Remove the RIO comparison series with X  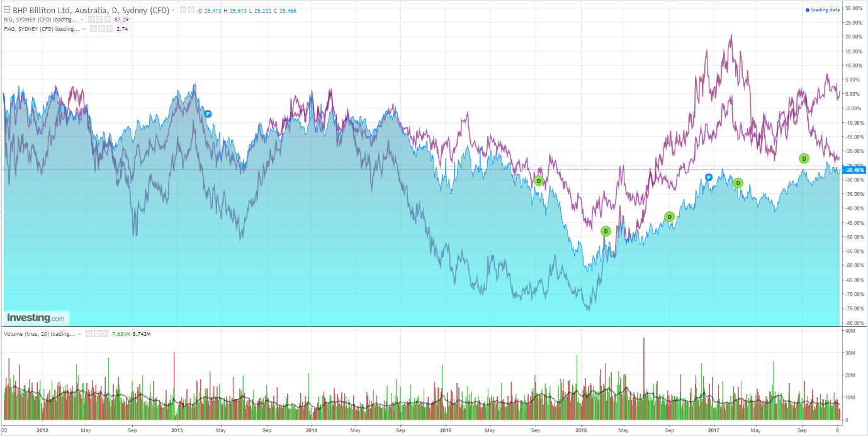click(x=108, y=20)
